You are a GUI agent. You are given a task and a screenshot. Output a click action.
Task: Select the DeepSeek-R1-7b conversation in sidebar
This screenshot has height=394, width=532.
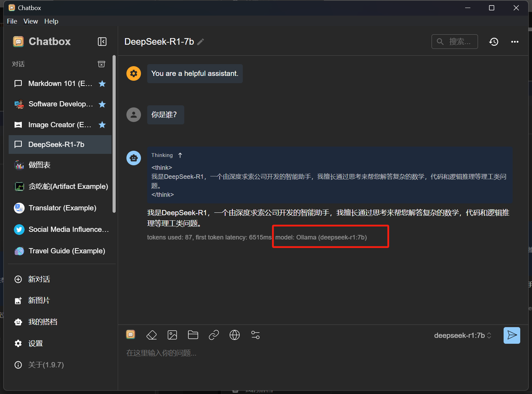point(60,145)
